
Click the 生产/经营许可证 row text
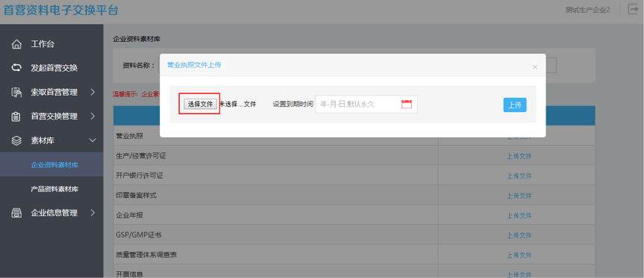pos(141,156)
